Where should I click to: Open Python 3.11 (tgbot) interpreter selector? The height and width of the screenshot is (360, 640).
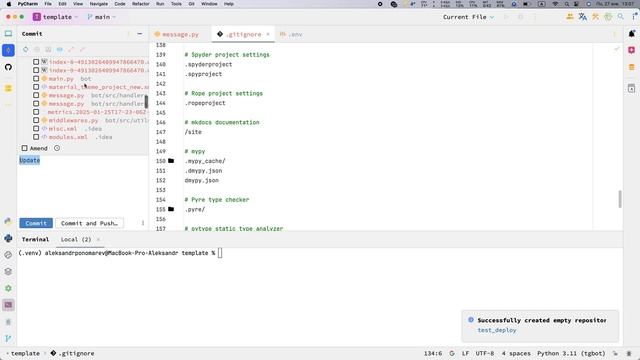coord(571,353)
